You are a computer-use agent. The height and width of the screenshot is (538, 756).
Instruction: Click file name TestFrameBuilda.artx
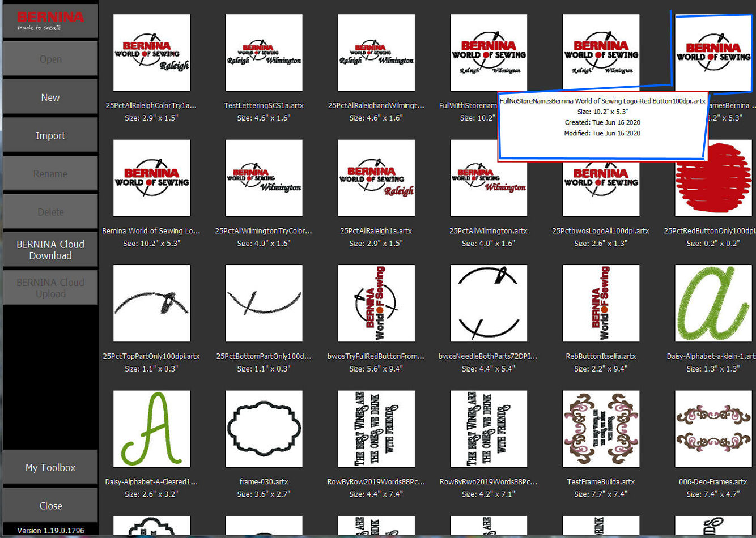pyautogui.click(x=601, y=482)
